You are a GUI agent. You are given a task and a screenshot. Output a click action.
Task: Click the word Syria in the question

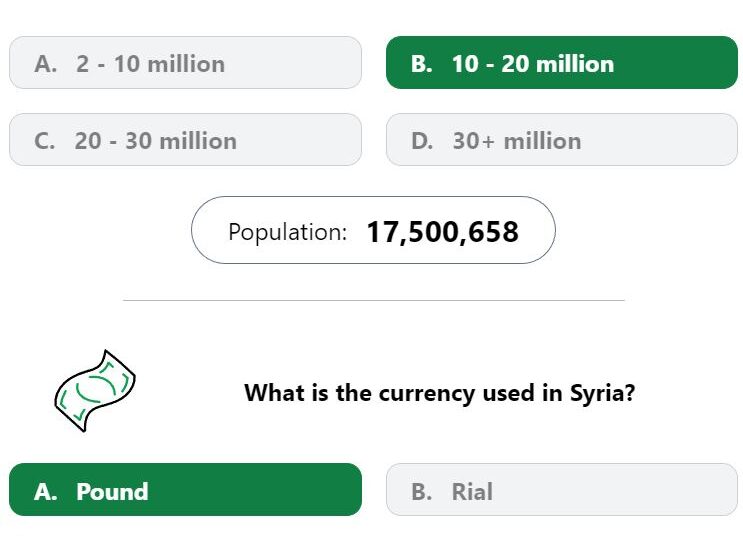602,393
